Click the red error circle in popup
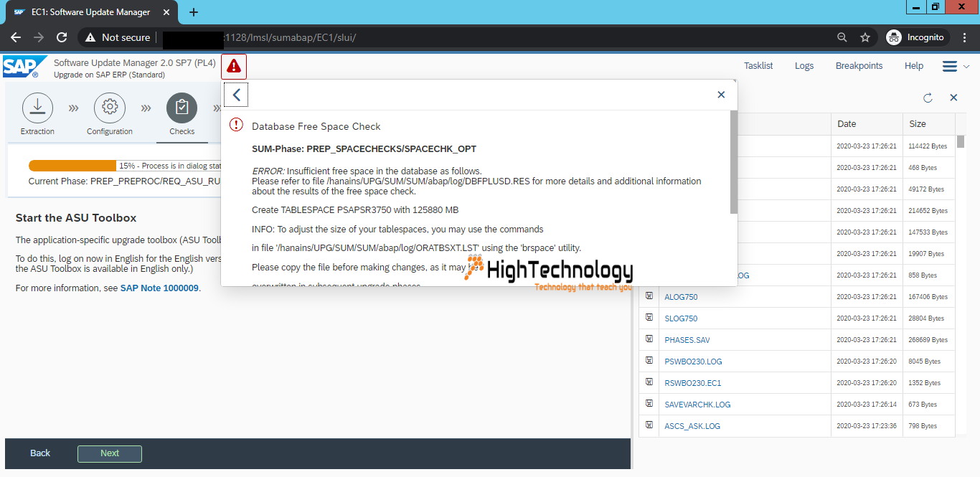Screen dimensions: 980x477 (236, 125)
